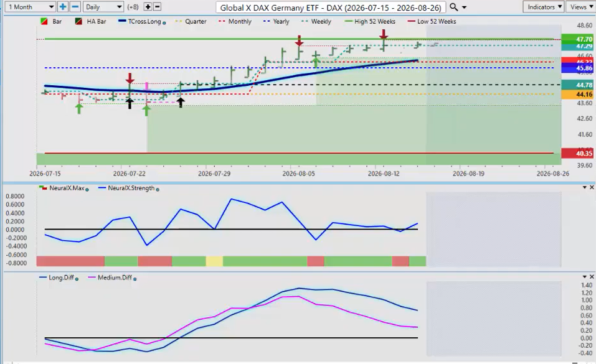Click the settings dot beside Long.Diff
The height and width of the screenshot is (364, 596).
pos(77,279)
